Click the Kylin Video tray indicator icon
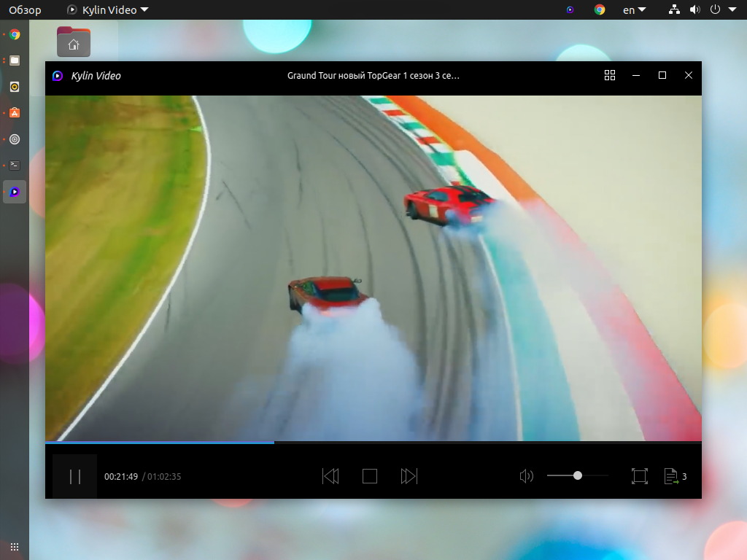747x560 pixels. 570,9
